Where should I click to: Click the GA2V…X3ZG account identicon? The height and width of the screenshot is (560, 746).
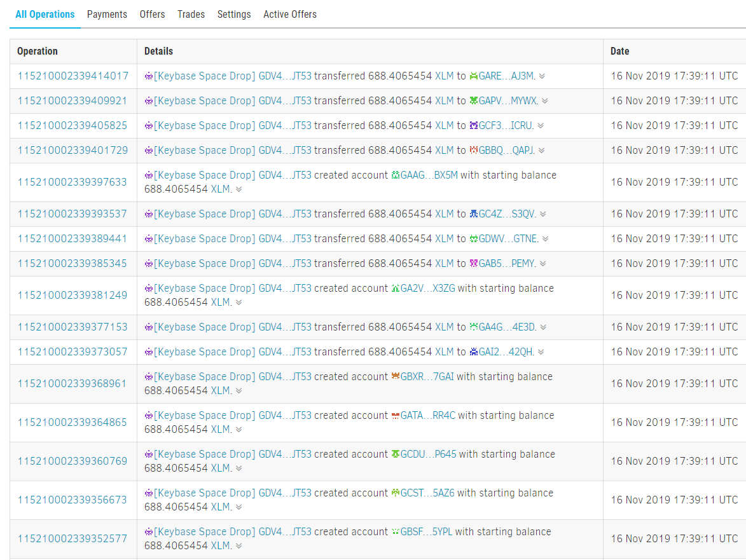[x=396, y=288]
